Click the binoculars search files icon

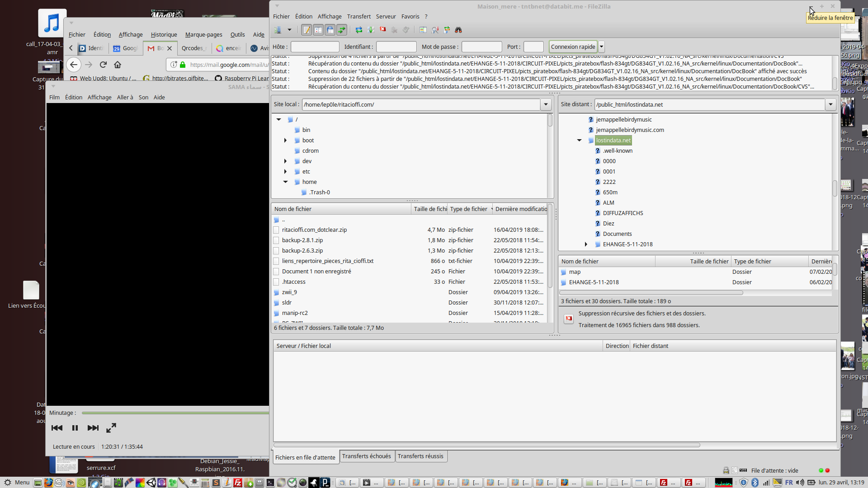(x=458, y=30)
